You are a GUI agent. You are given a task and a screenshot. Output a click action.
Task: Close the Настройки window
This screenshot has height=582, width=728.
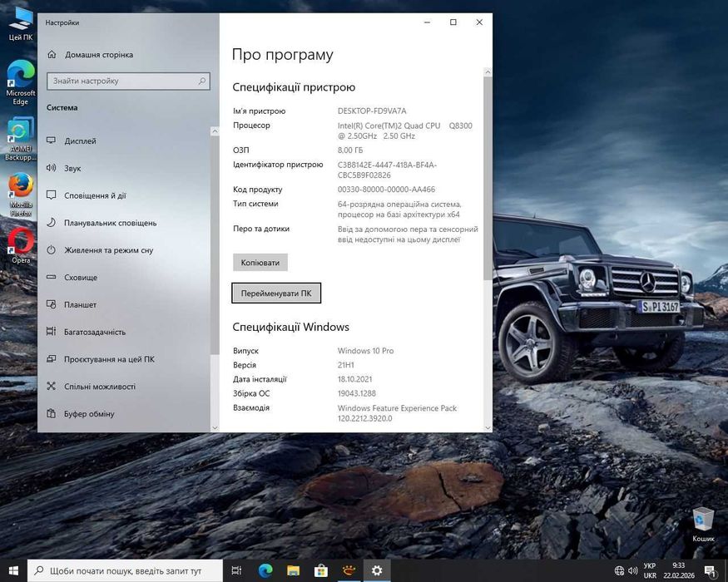point(479,22)
